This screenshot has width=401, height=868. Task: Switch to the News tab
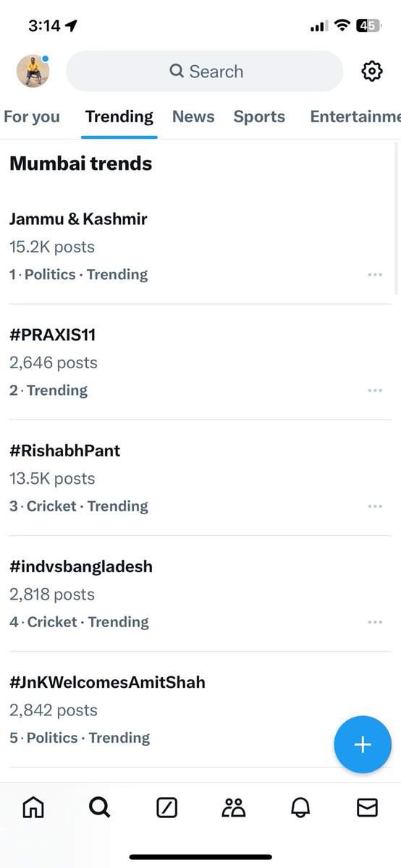(x=193, y=116)
